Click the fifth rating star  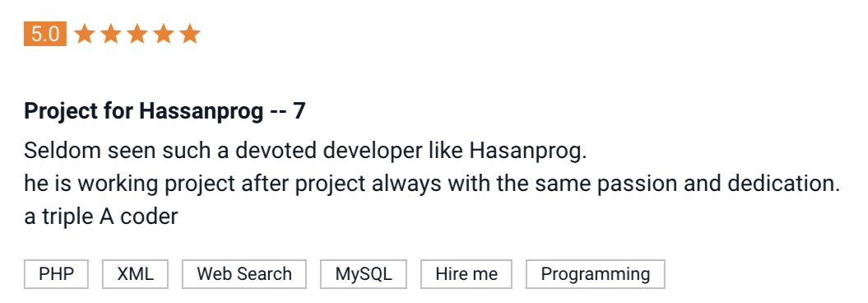click(190, 34)
